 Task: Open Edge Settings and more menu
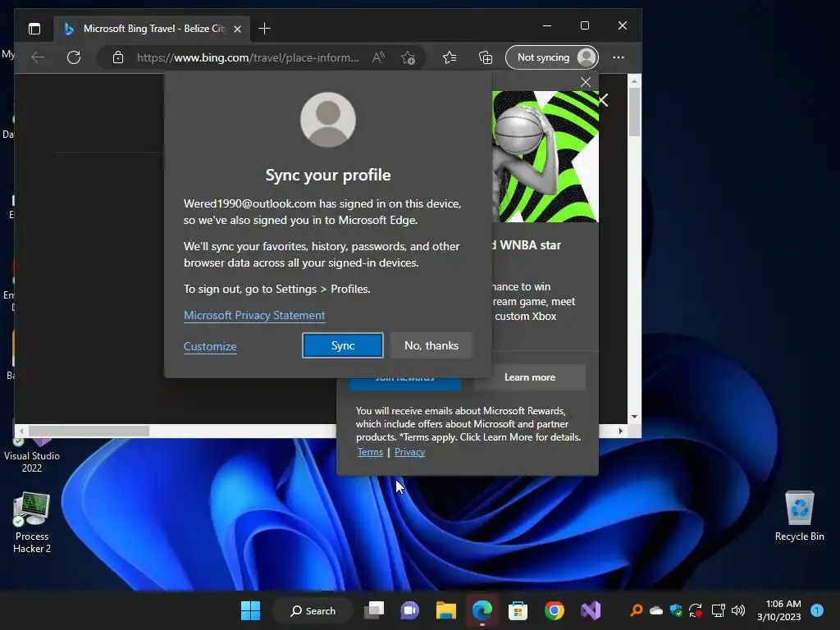point(619,57)
